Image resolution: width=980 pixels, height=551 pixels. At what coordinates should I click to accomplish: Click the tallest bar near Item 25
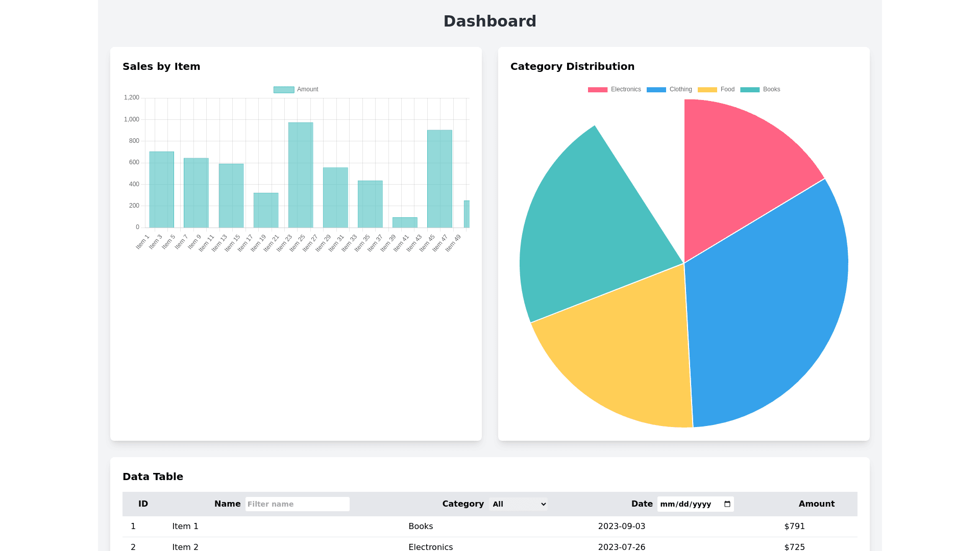click(x=301, y=176)
